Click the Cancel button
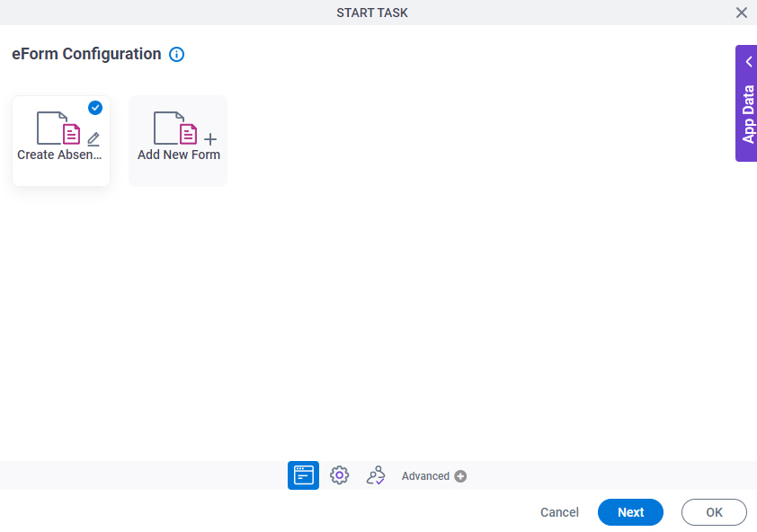The height and width of the screenshot is (532, 757). (x=559, y=512)
